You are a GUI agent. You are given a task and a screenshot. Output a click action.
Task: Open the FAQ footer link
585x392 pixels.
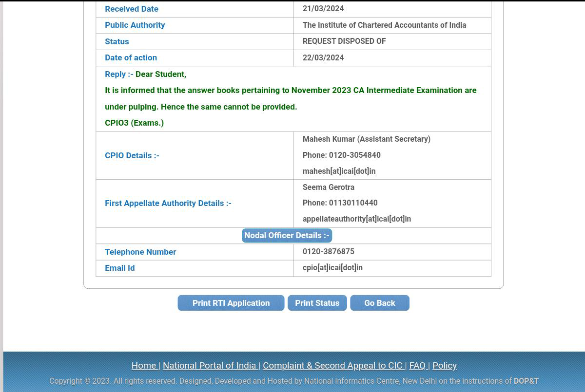(417, 365)
